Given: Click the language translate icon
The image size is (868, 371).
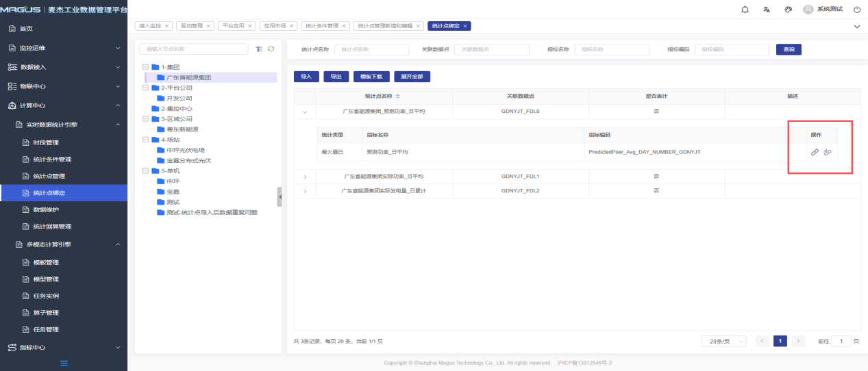Looking at the screenshot, I should pos(767,10).
